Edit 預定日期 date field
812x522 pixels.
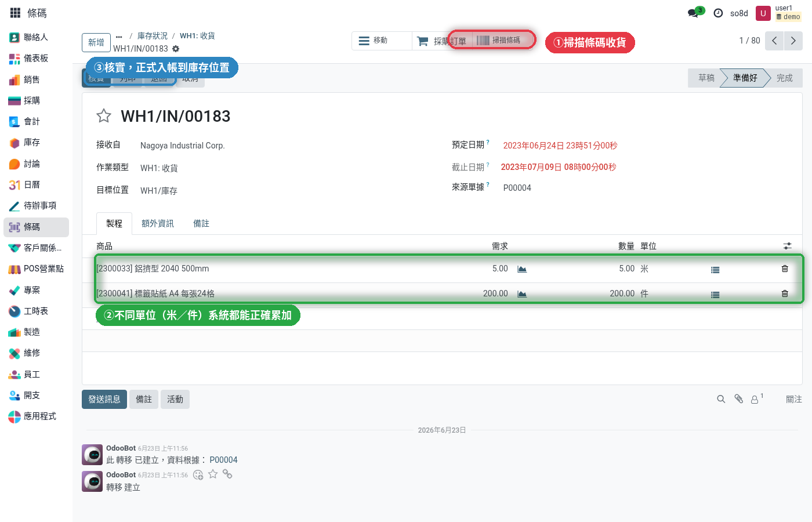[560, 146]
